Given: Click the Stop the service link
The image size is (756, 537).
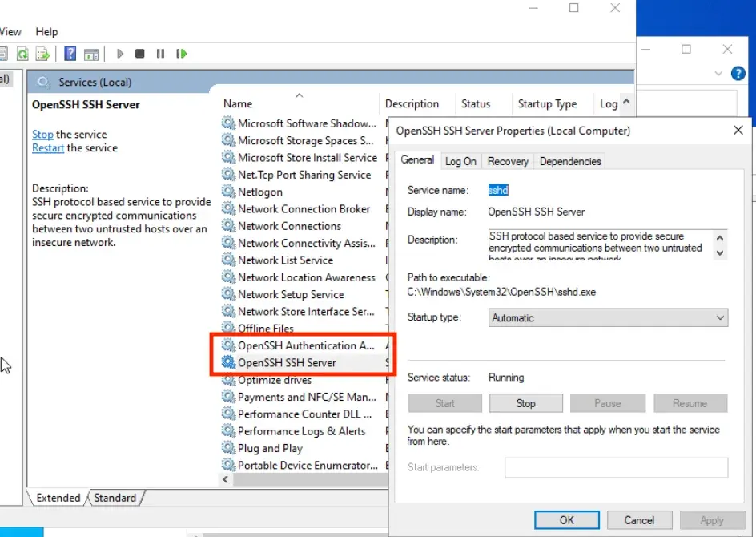Looking at the screenshot, I should 43,134.
